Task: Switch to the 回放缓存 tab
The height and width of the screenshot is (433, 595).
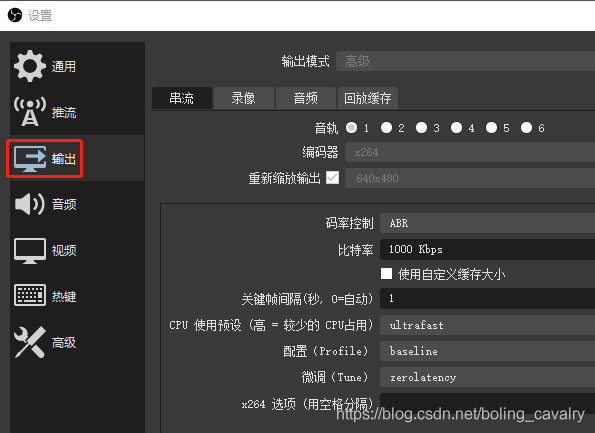Action: click(368, 98)
